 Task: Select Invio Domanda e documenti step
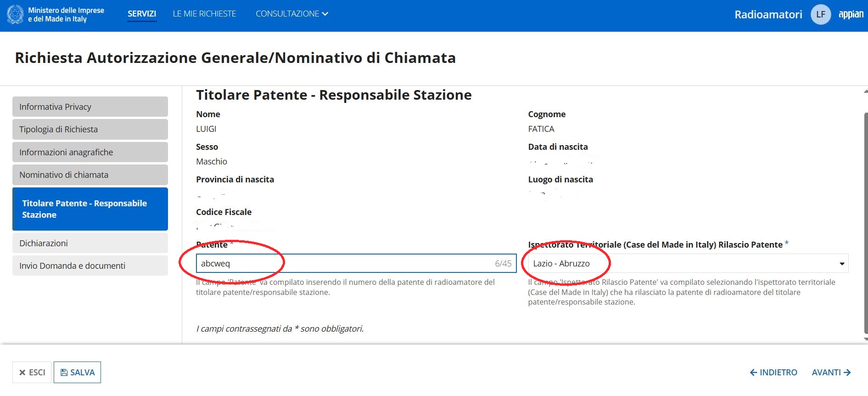90,266
